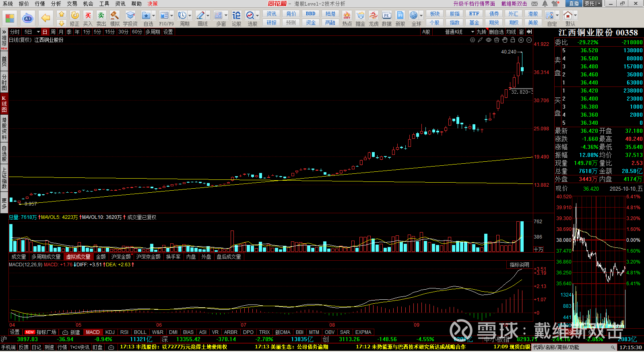Open the 分析 menu

[x=56, y=4]
